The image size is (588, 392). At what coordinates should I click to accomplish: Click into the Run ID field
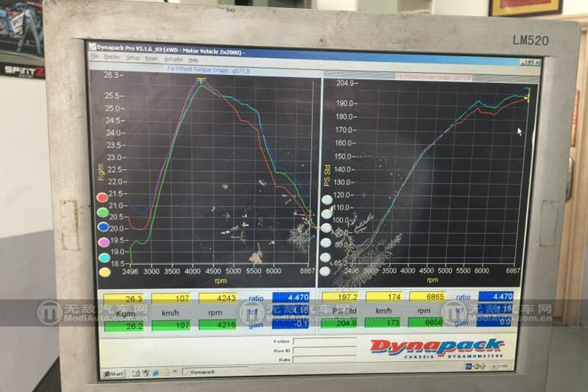click(325, 350)
